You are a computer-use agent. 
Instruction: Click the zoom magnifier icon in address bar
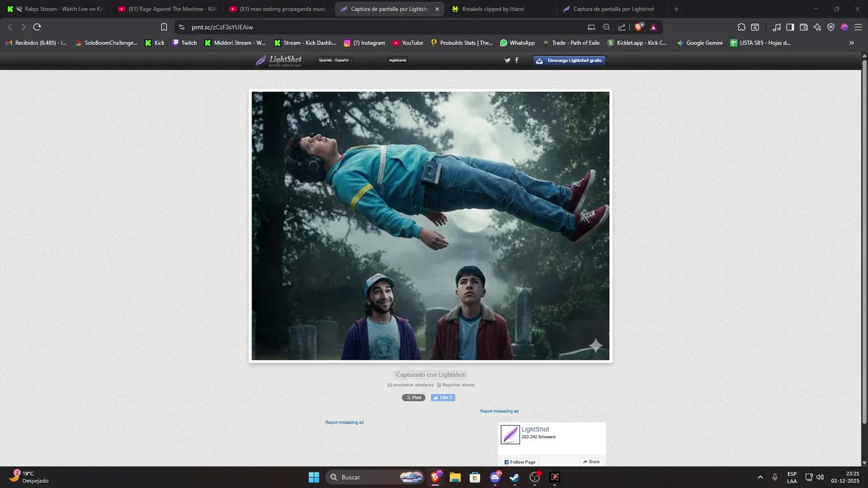606,27
